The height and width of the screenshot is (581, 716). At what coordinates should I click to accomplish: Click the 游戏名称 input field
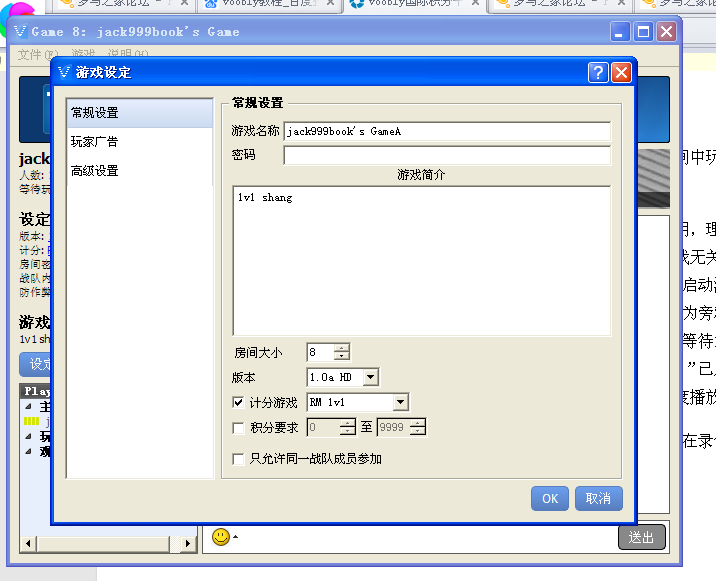[x=447, y=132]
